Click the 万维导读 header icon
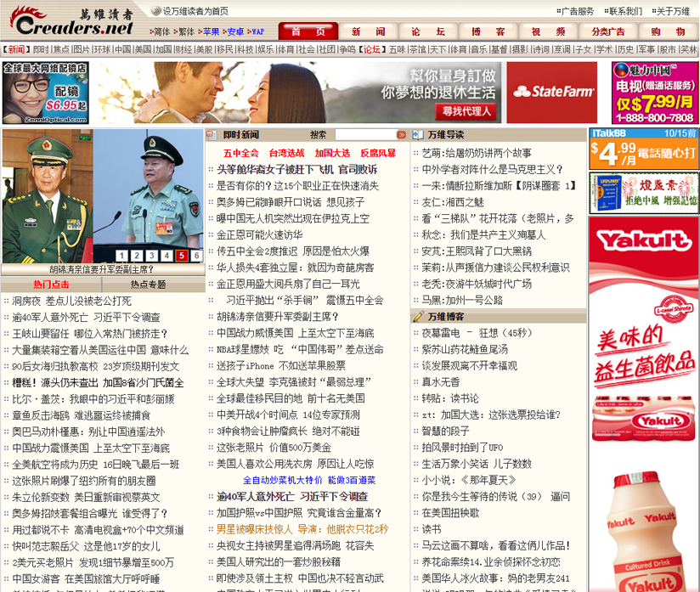 click(418, 135)
